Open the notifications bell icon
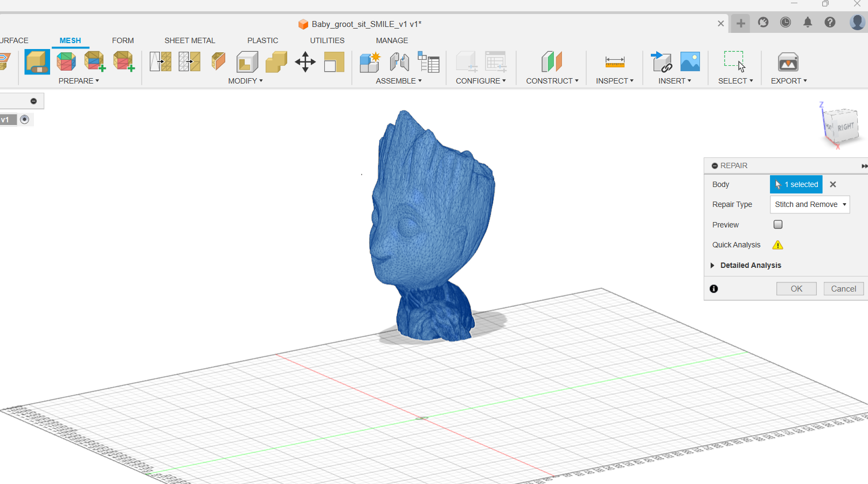Screen dimensions: 868x484 [x=808, y=22]
